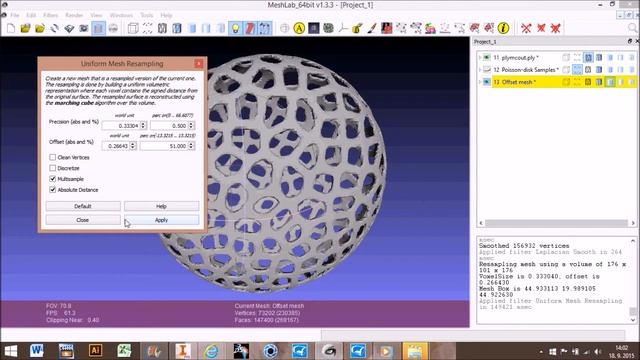640x360 pixels.
Task: Click the yellow paint bucket tool icon
Action: [x=357, y=28]
